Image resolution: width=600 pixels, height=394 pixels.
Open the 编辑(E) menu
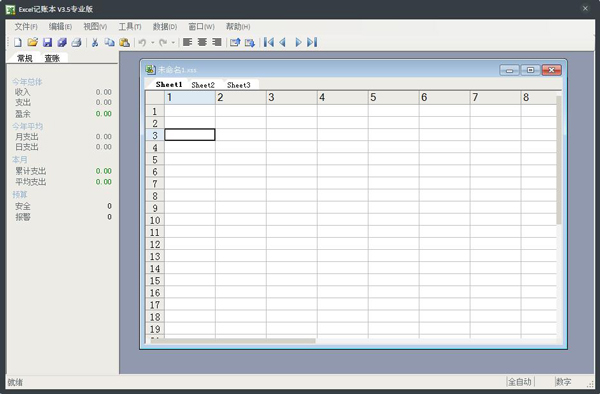tap(60, 26)
